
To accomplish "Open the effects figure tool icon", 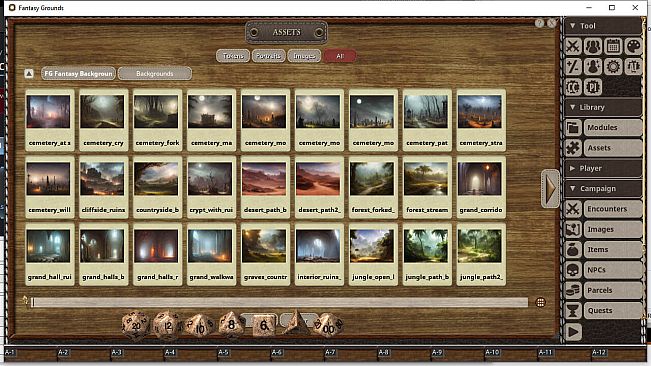I will pos(593,66).
